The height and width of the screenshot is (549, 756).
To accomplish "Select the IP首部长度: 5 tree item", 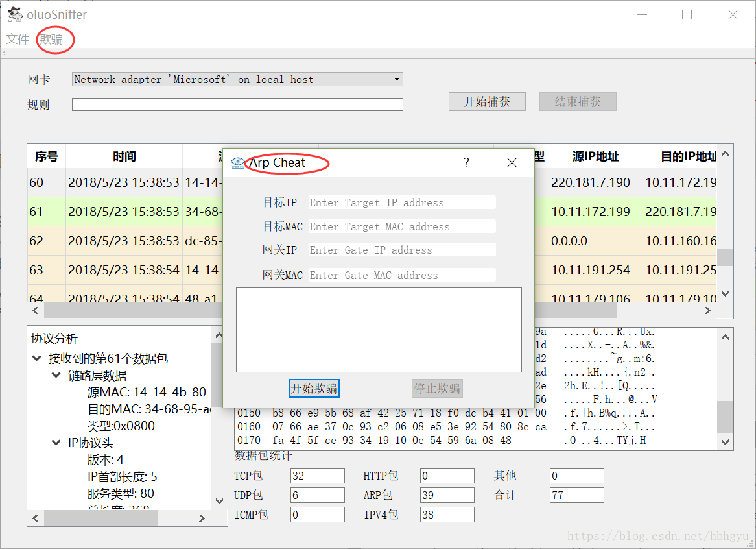I will pos(122,476).
